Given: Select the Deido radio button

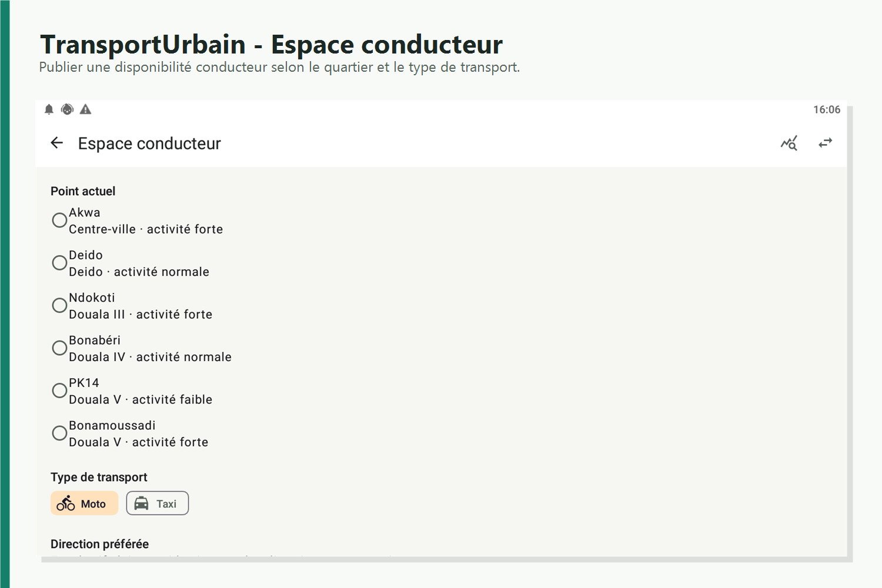Looking at the screenshot, I should tap(59, 263).
